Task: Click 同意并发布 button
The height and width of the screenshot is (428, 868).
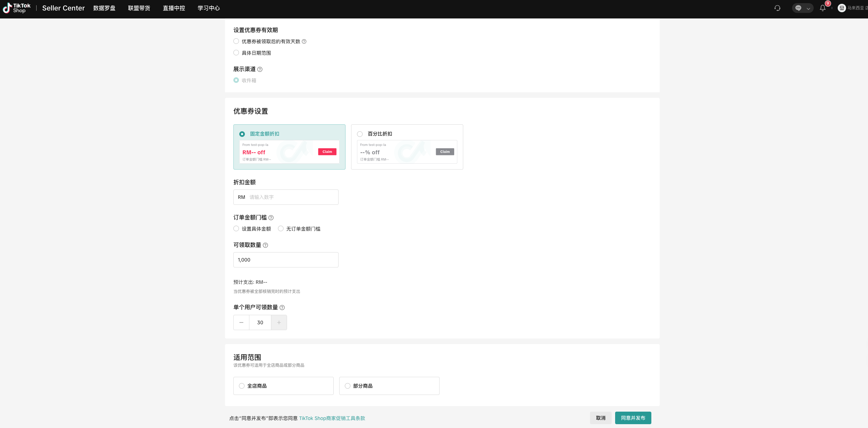Action: tap(633, 418)
